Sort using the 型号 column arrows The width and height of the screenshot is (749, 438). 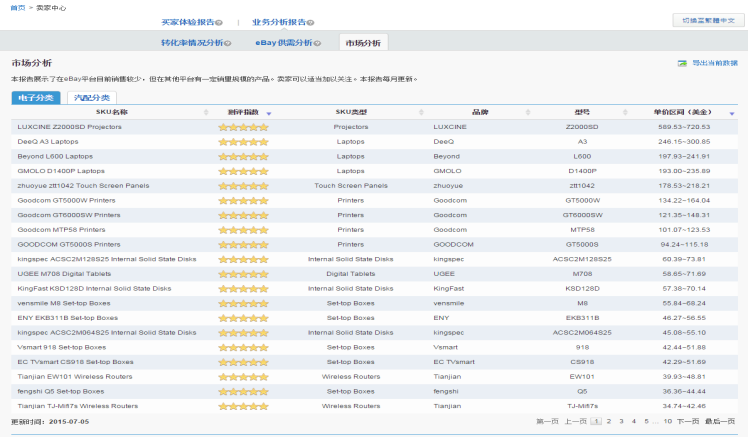[625, 112]
